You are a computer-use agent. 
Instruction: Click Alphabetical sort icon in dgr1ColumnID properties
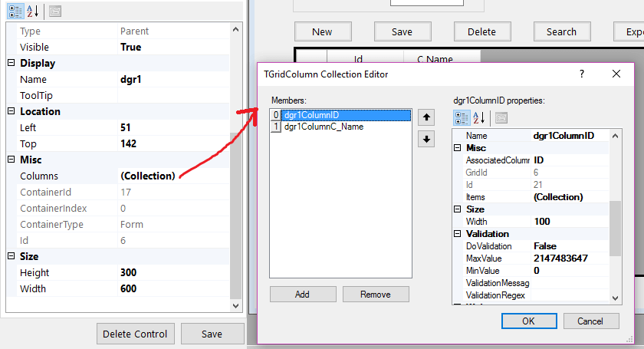480,117
